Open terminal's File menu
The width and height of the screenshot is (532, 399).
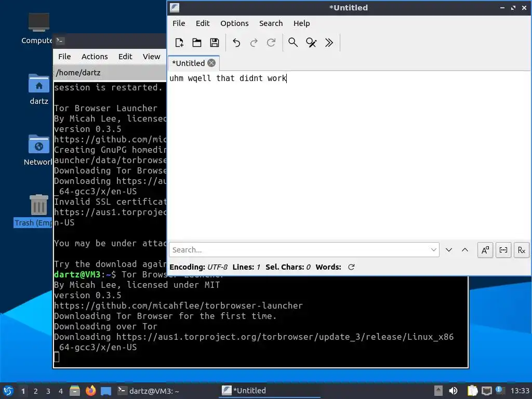click(64, 57)
